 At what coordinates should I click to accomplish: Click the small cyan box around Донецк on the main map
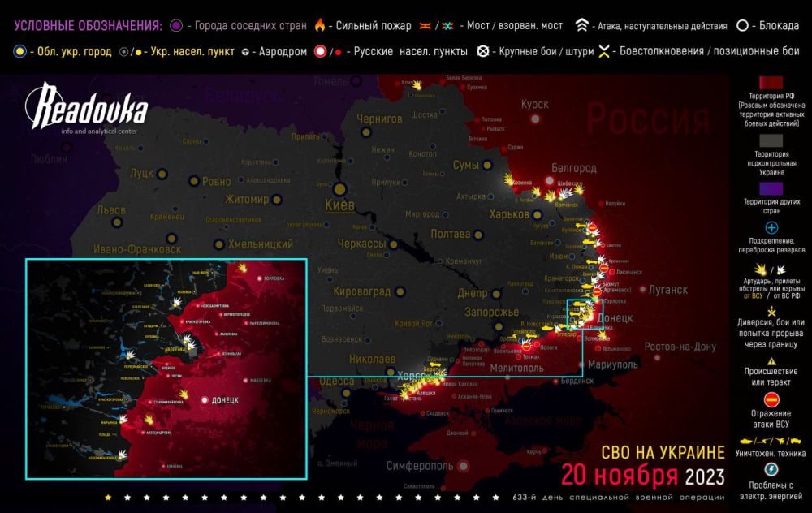click(585, 313)
